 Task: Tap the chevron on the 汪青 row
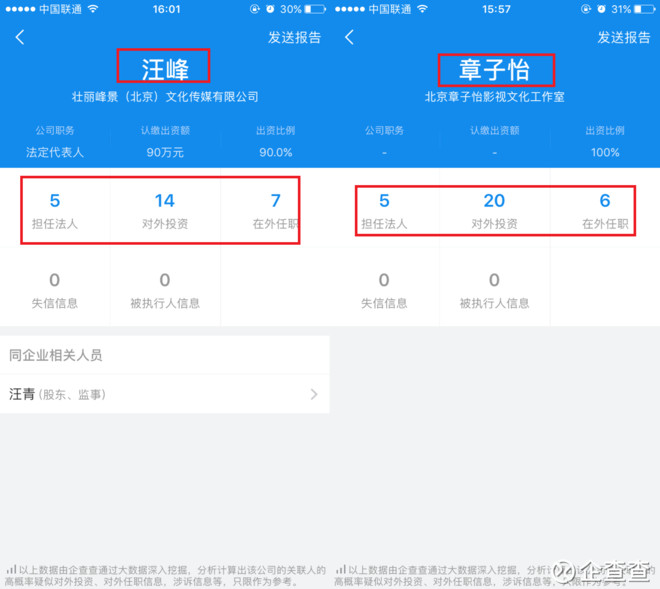tap(314, 394)
